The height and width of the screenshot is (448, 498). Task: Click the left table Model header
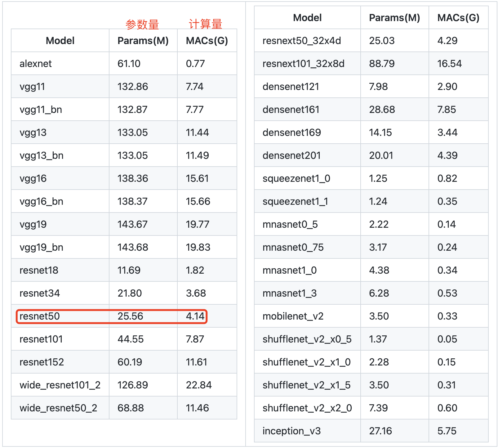point(60,41)
